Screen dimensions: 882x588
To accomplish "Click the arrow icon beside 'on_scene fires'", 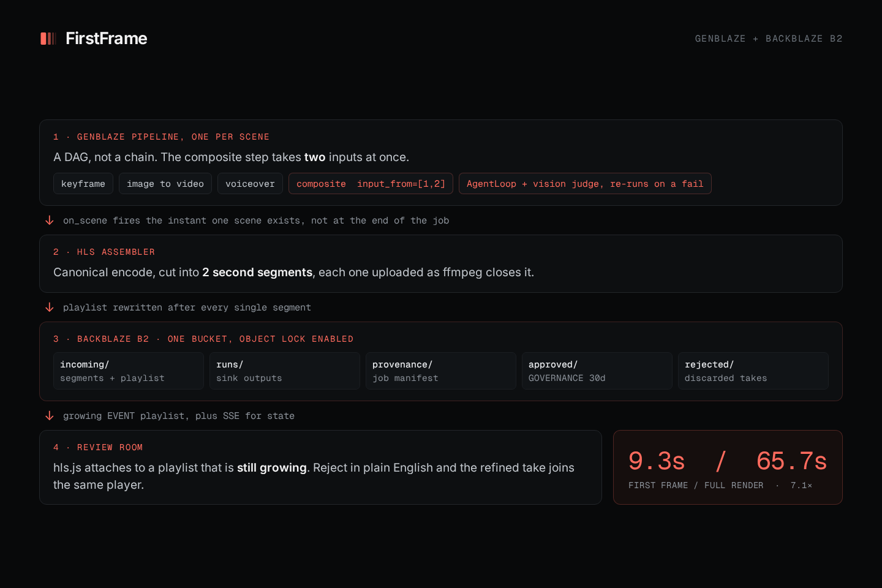I will click(x=50, y=221).
